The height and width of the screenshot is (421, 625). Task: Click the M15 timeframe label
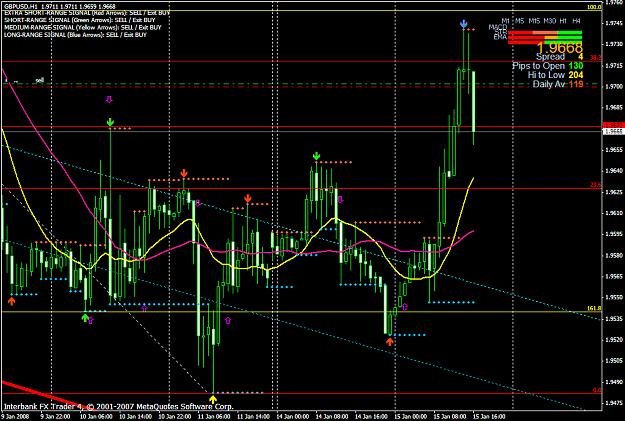click(534, 21)
